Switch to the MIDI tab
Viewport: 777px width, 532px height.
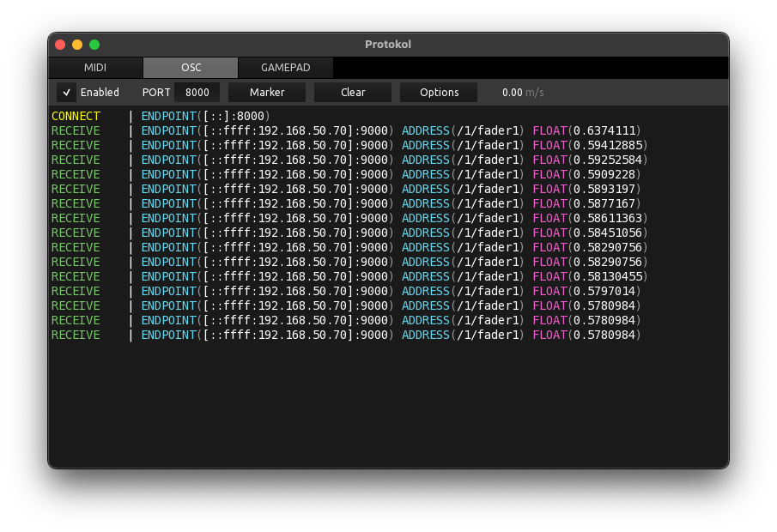95,68
